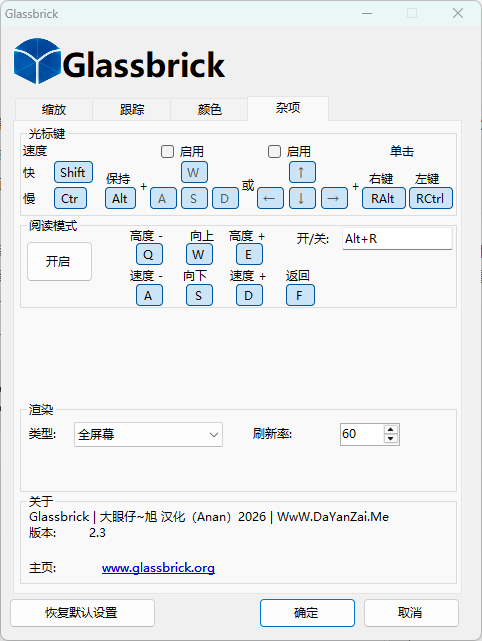Click the Shift key for fast speed
482x641 pixels.
point(73,172)
